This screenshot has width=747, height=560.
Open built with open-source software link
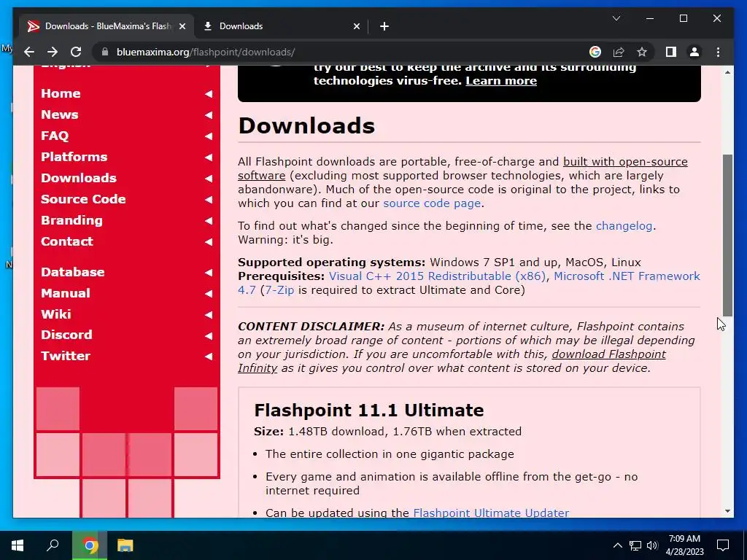[625, 162]
